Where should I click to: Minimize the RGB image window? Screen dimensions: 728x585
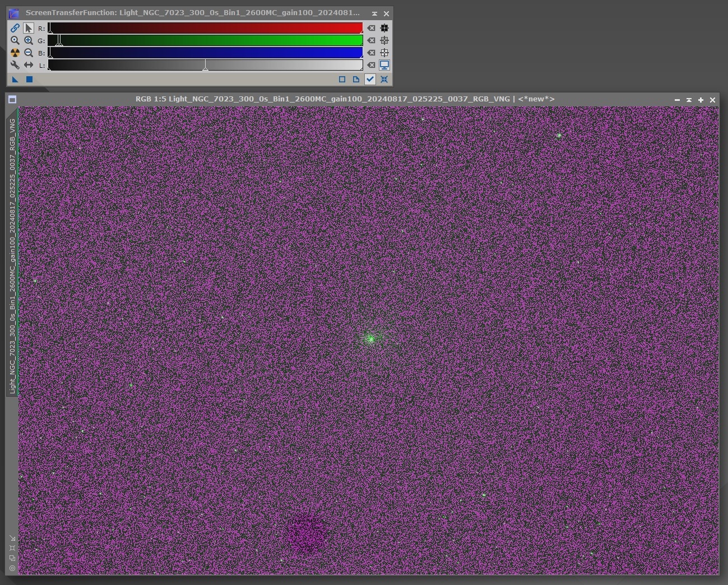click(677, 100)
